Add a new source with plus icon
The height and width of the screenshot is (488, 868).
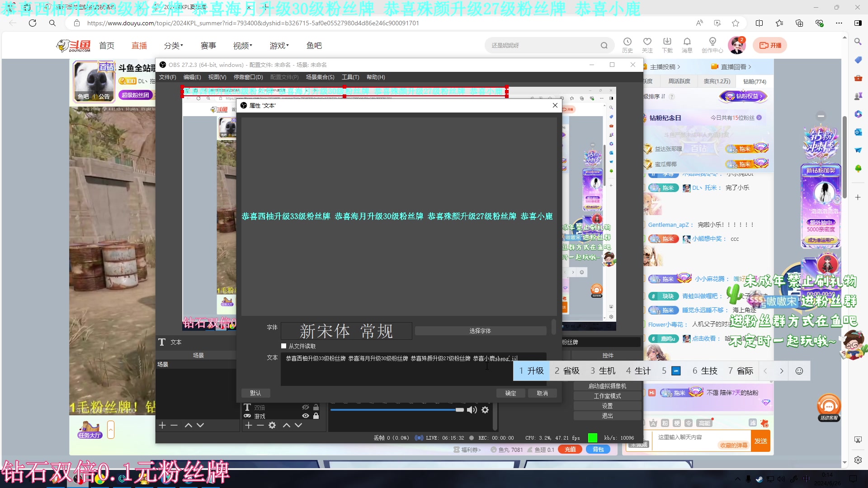(248, 425)
